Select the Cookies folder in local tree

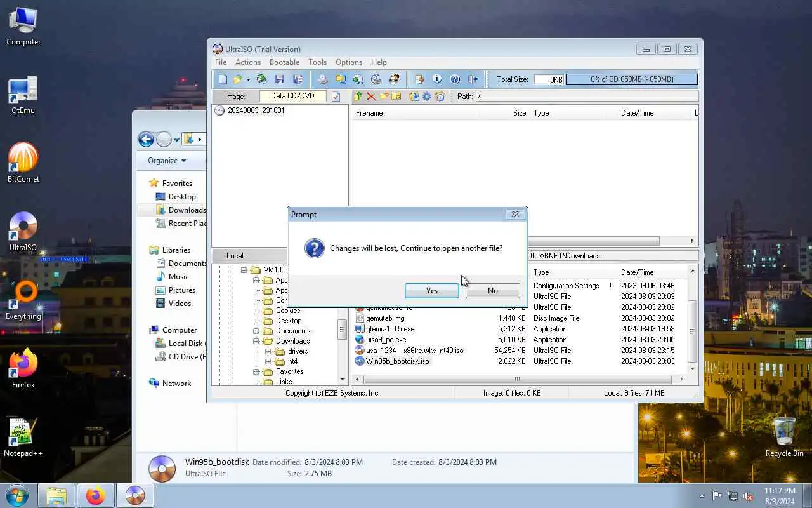pyautogui.click(x=288, y=311)
